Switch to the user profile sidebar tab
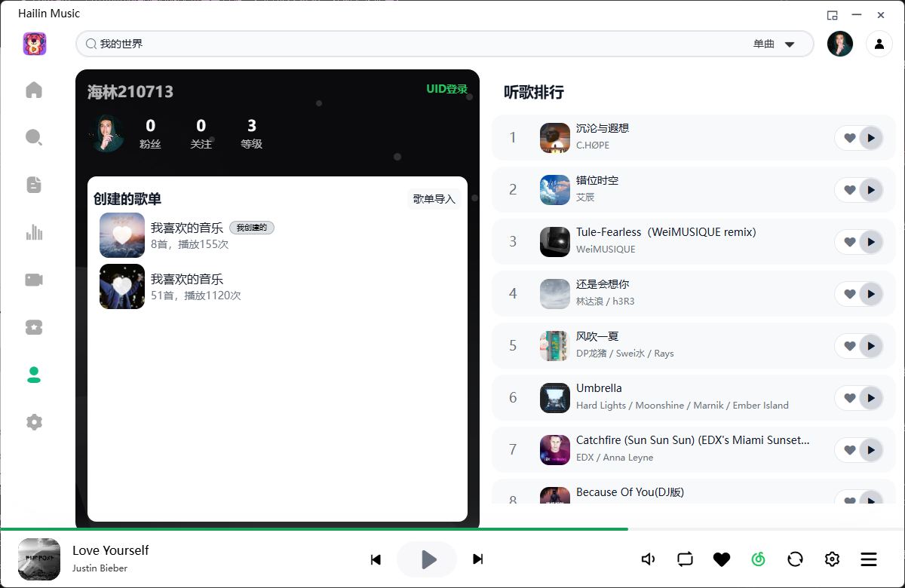This screenshot has width=905, height=588. coord(34,375)
